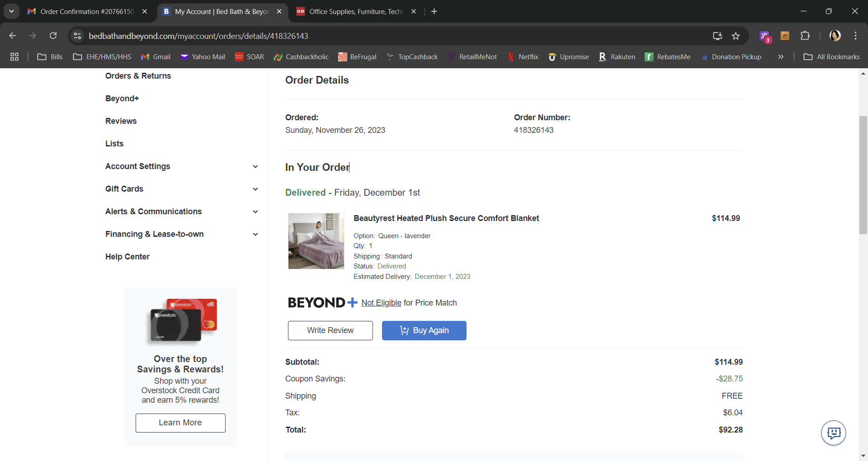Reload the page with the refresh icon
This screenshot has height=461, width=868.
click(53, 36)
